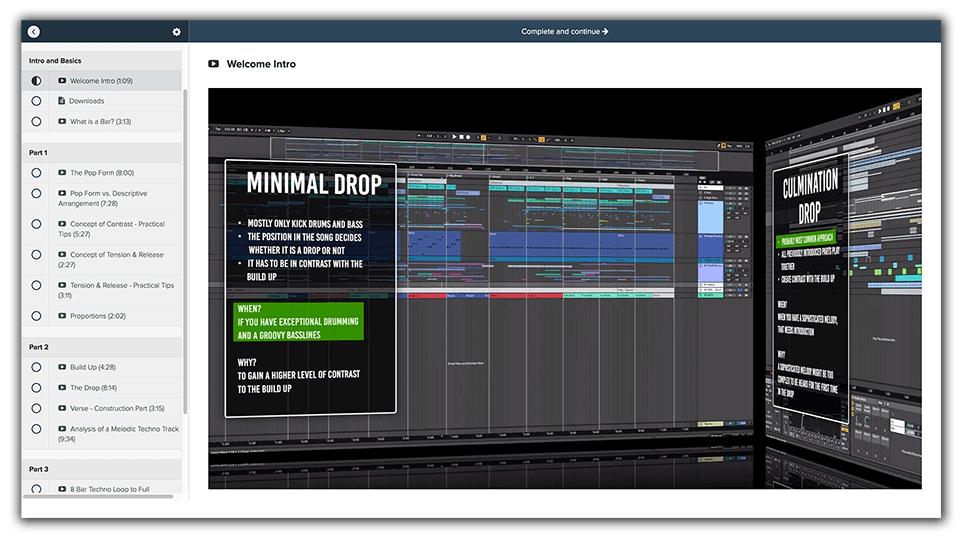Click Complete and continue button
The height and width of the screenshot is (540, 960).
(564, 32)
